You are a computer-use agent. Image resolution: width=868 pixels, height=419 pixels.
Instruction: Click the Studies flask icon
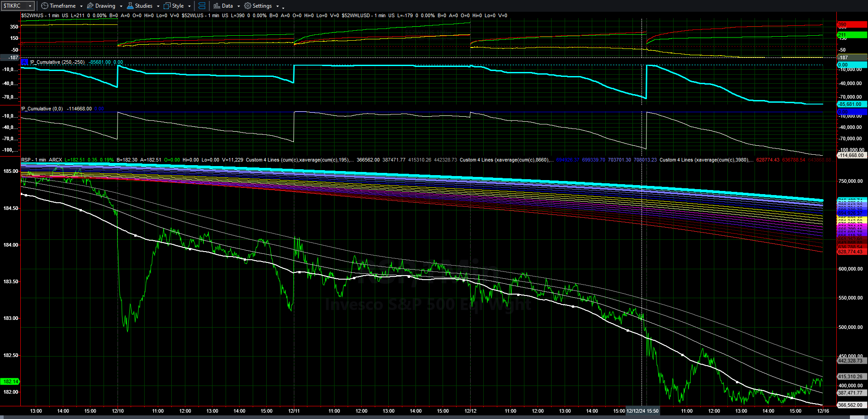pos(130,6)
